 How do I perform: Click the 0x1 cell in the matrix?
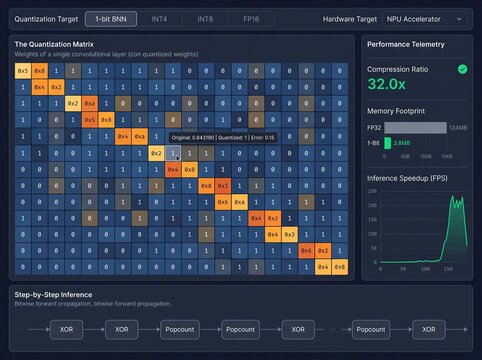click(223, 186)
